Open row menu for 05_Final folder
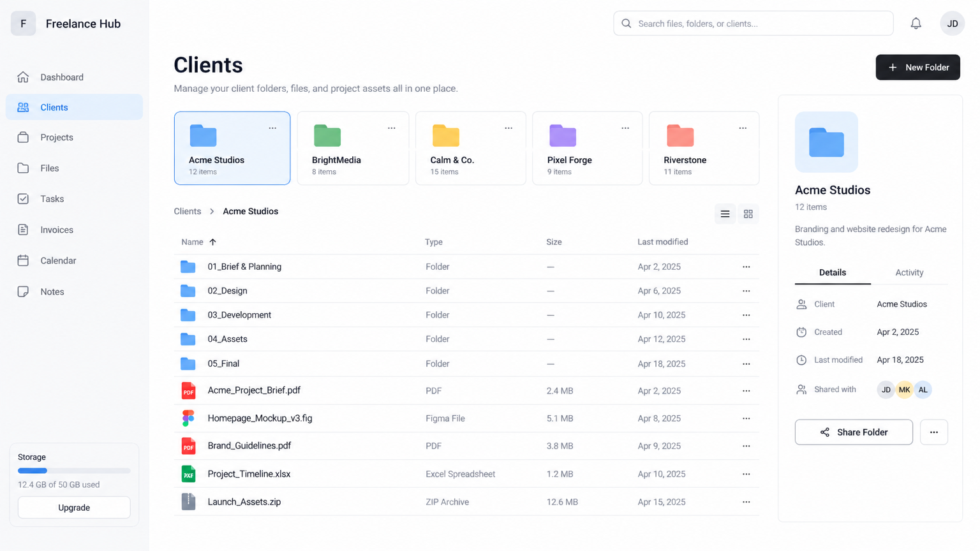Viewport: 980px width, 551px height. pos(746,364)
